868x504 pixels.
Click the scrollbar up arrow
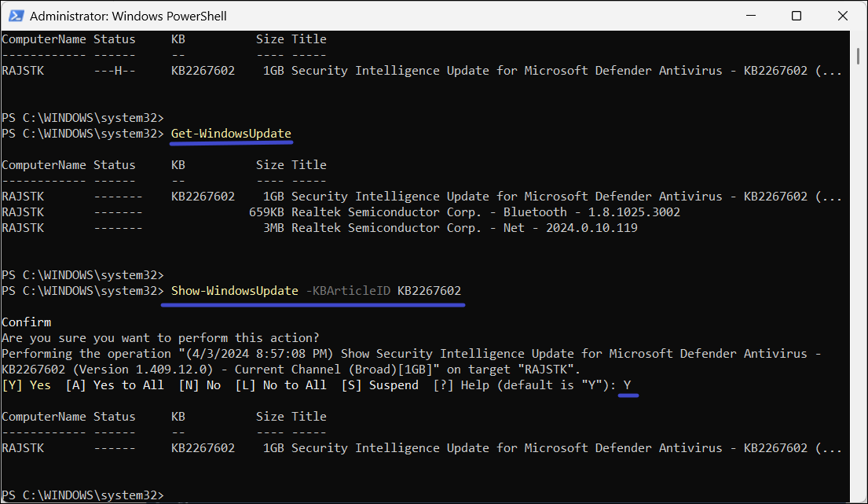click(859, 38)
